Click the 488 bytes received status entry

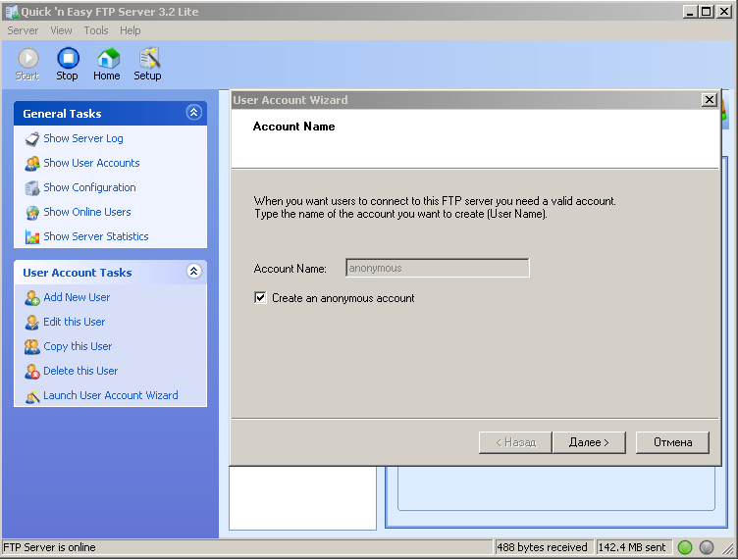click(542, 547)
